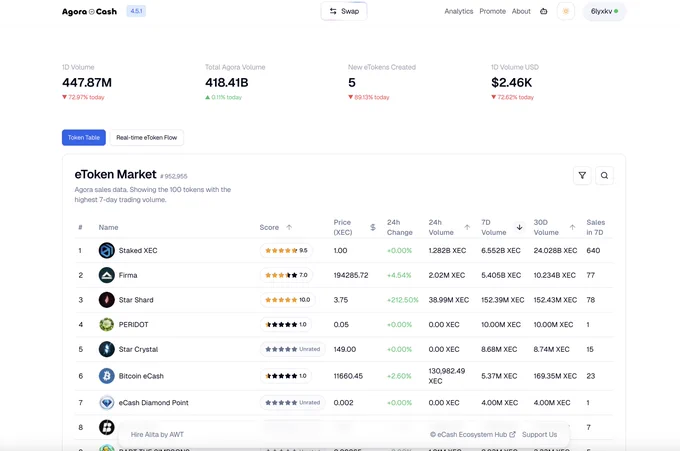Go to the Analytics page

[458, 11]
